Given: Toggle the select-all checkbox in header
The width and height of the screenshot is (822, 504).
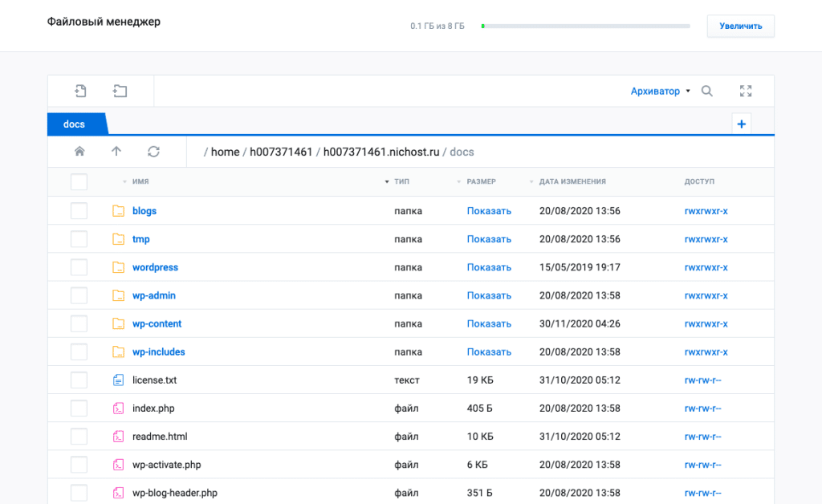Looking at the screenshot, I should click(79, 182).
